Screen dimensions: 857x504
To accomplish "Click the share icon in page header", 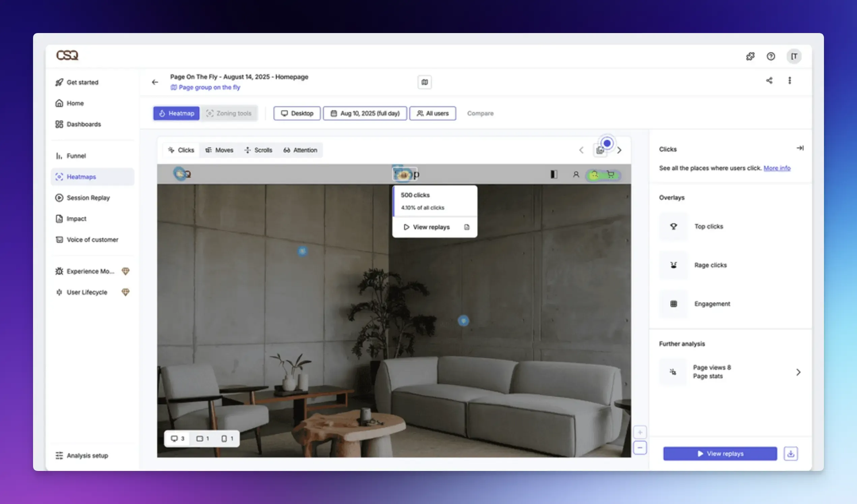I will coord(769,81).
